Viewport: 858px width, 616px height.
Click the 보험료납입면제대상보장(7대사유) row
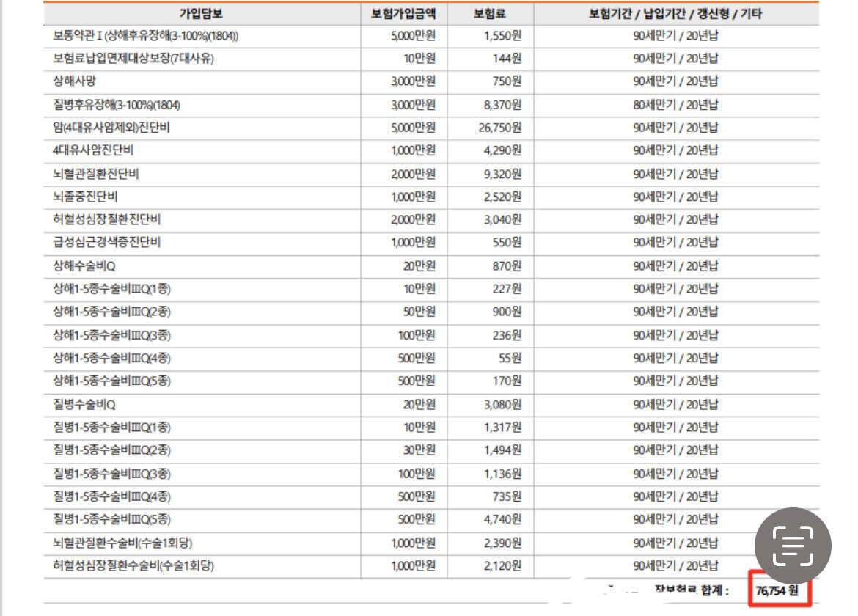pos(431,59)
